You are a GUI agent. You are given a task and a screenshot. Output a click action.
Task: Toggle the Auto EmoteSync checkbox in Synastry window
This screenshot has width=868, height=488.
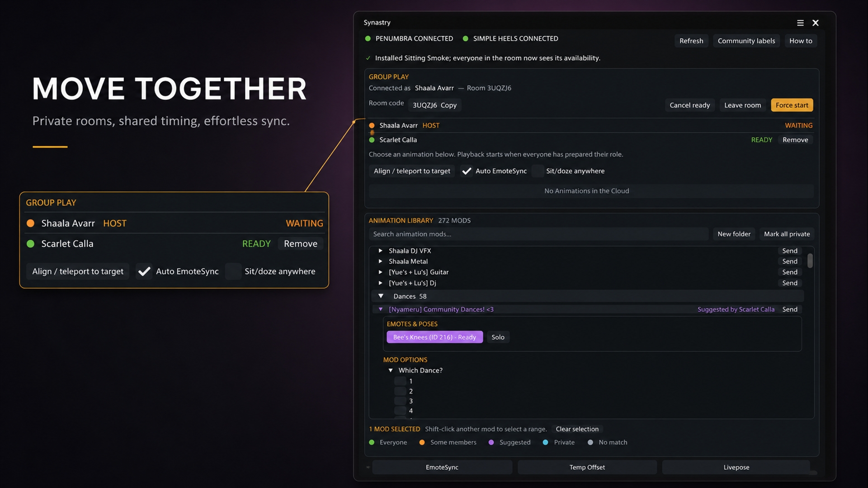(x=467, y=171)
